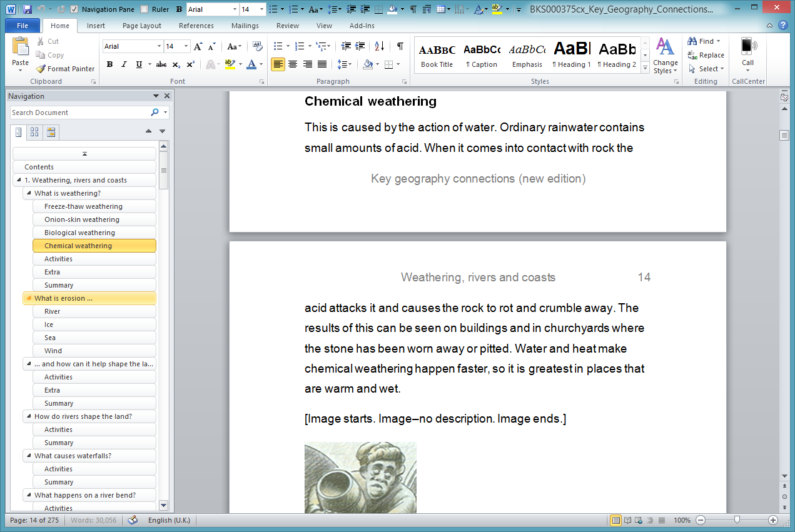Viewport: 795px width, 532px height.
Task: Switch to the Page Layout tab
Action: click(x=142, y=26)
